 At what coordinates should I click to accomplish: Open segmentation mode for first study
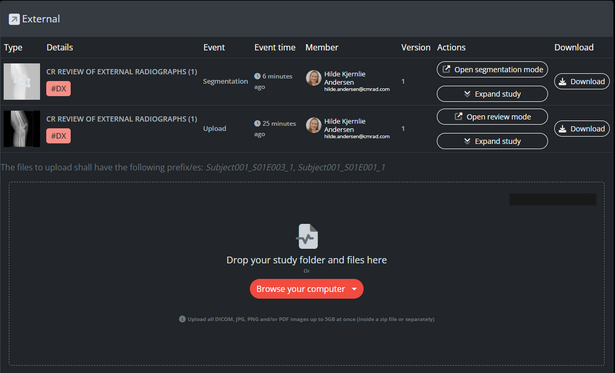pyautogui.click(x=492, y=70)
